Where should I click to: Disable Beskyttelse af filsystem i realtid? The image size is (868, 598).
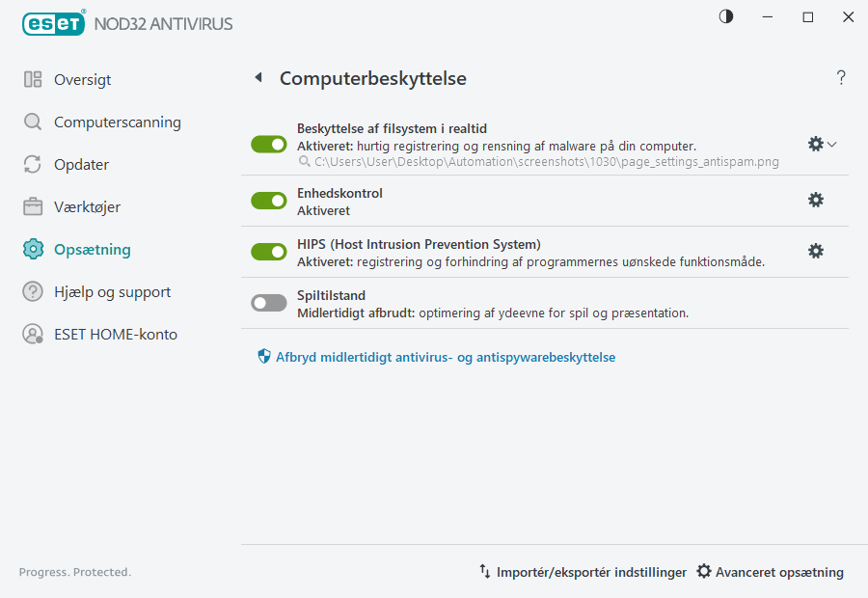(268, 143)
